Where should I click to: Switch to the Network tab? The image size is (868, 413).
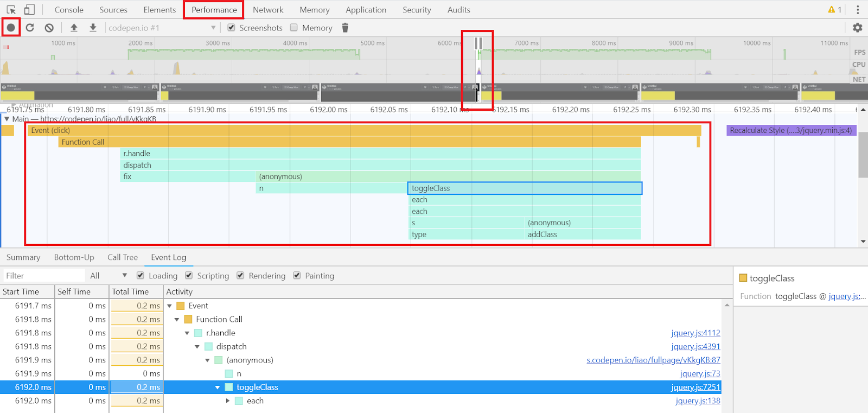coord(268,10)
